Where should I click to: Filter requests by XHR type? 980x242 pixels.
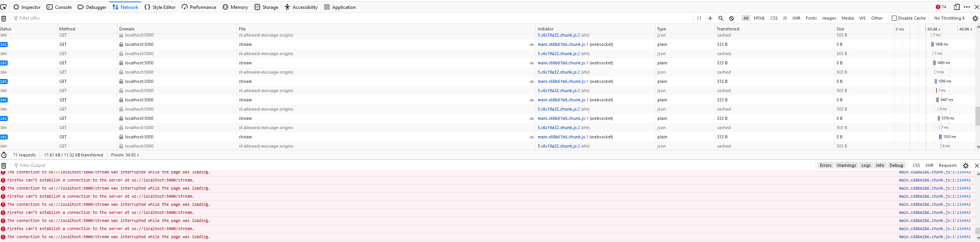click(x=796, y=18)
